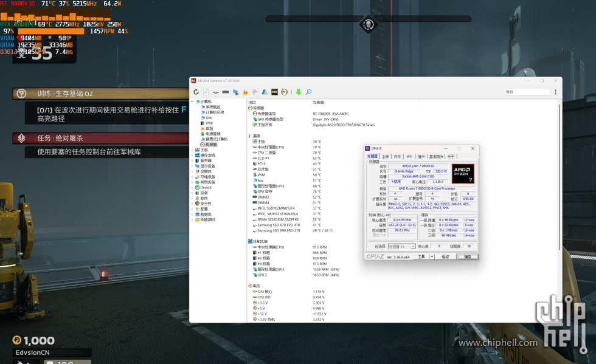
Task: Click the network audit icon in AIDA64 toolbar
Action: pos(255,92)
